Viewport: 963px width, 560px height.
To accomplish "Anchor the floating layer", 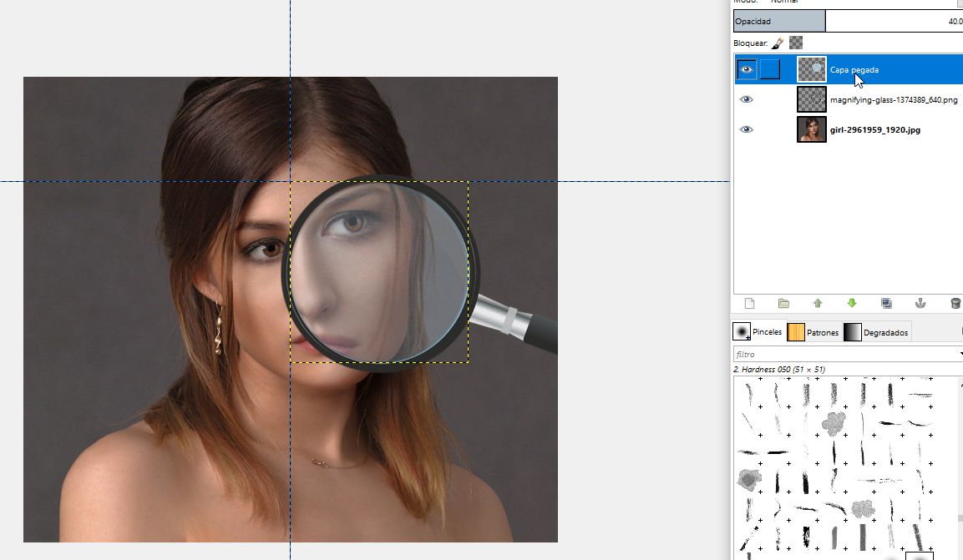I will point(920,303).
